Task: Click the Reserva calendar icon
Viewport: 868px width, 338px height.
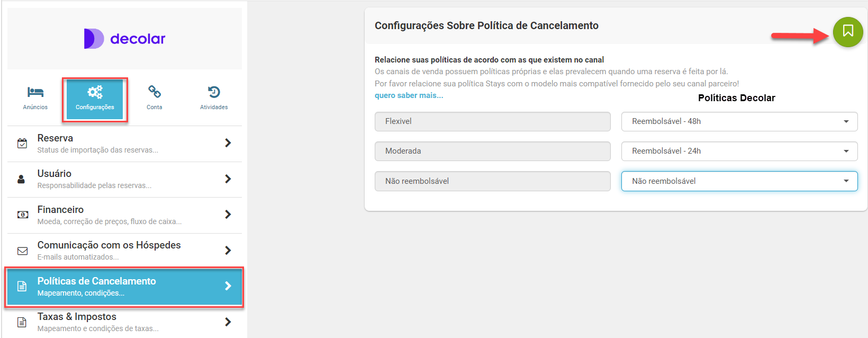Action: 22,143
